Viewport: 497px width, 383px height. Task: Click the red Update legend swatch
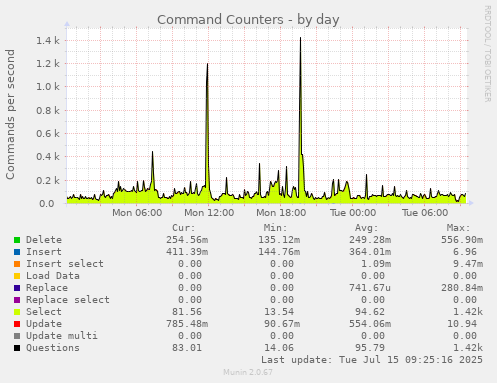(17, 324)
